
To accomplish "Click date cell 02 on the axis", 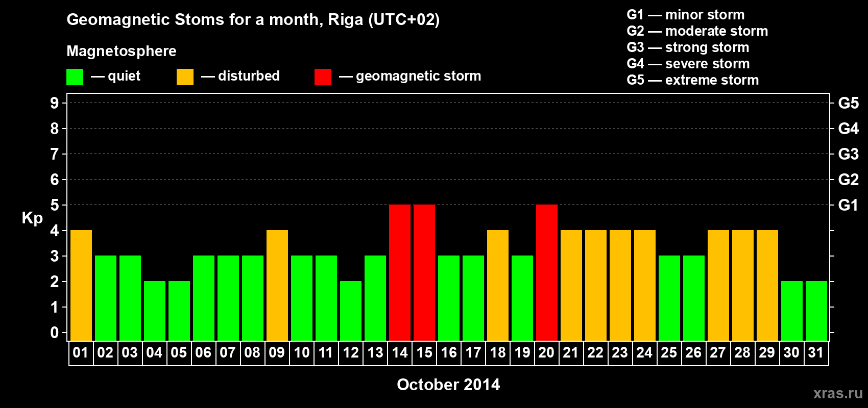I will click(105, 353).
